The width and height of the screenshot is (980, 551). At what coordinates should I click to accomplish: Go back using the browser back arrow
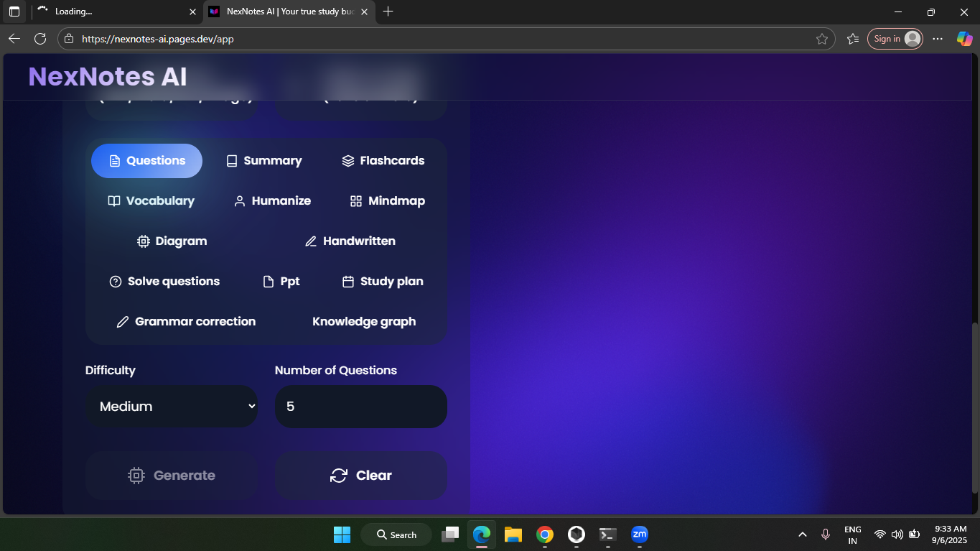[14, 39]
